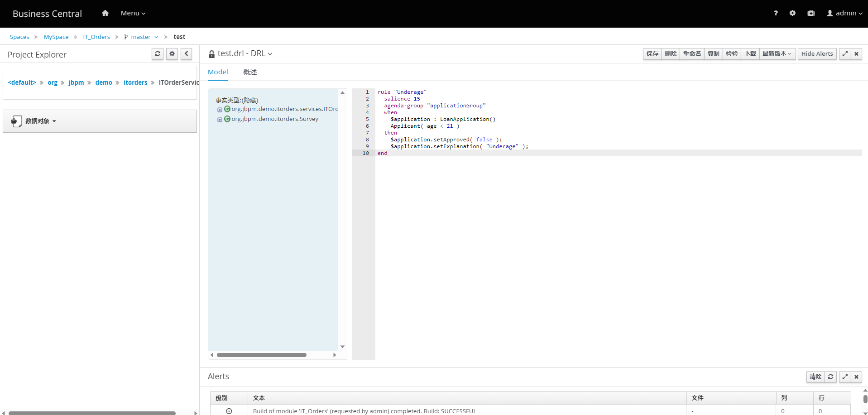868x415 pixels.
Task: Refresh the Project Explorer
Action: (x=158, y=54)
